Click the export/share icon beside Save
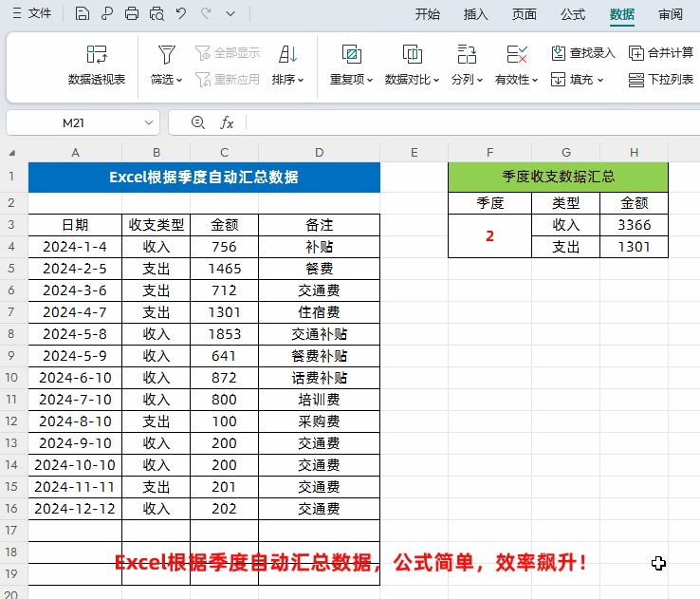 106,13
